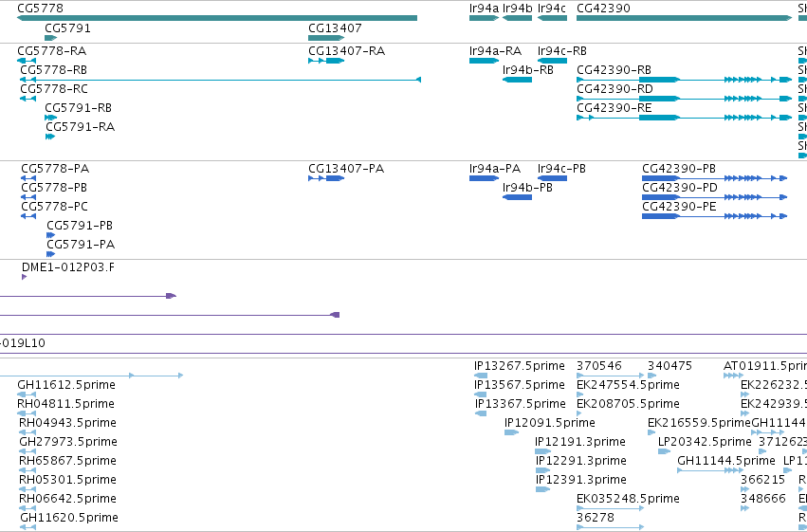
Task: Open protein CG42390-PD
Action: coord(714,197)
